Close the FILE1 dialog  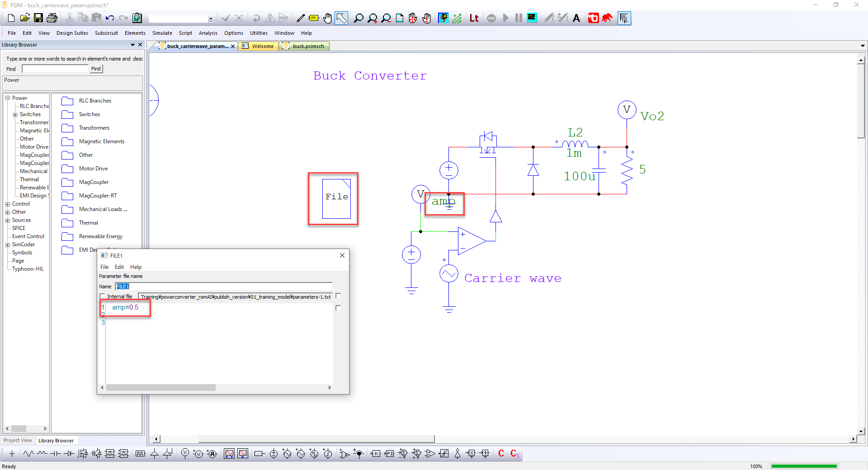(342, 255)
